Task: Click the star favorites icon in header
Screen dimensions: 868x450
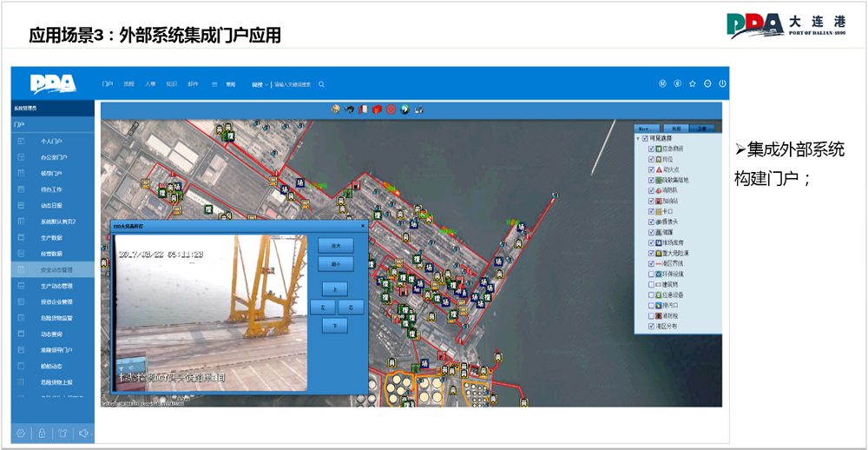Action: [692, 83]
